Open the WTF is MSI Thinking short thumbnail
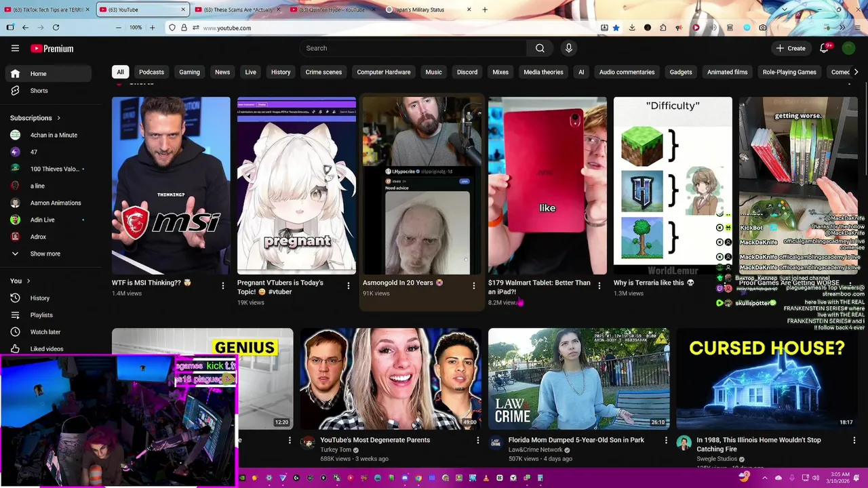 [171, 186]
